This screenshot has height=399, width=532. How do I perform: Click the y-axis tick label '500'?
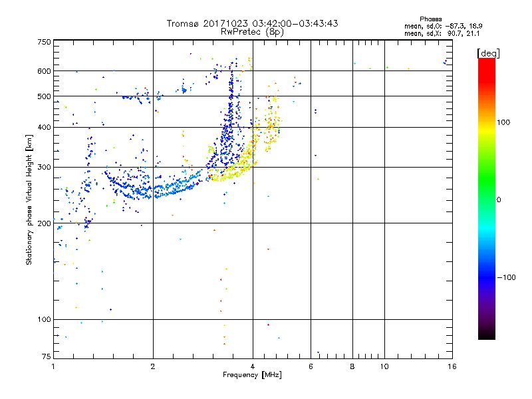pos(44,96)
